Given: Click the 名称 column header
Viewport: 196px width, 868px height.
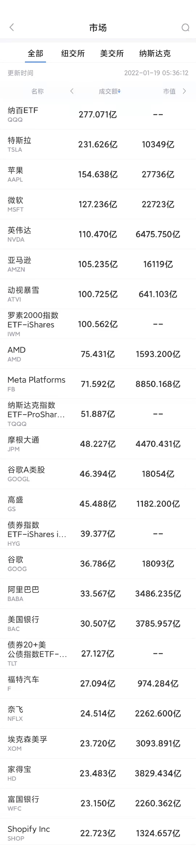Looking at the screenshot, I should tap(37, 91).
